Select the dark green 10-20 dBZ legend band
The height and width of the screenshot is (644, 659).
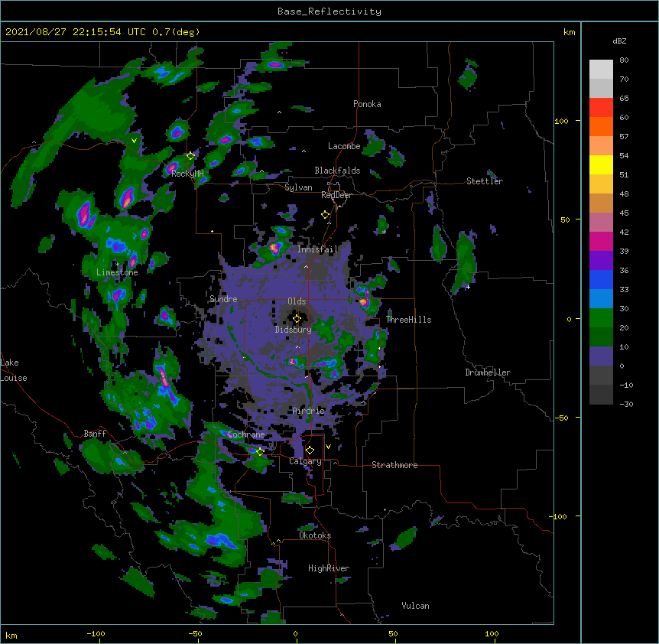point(601,337)
